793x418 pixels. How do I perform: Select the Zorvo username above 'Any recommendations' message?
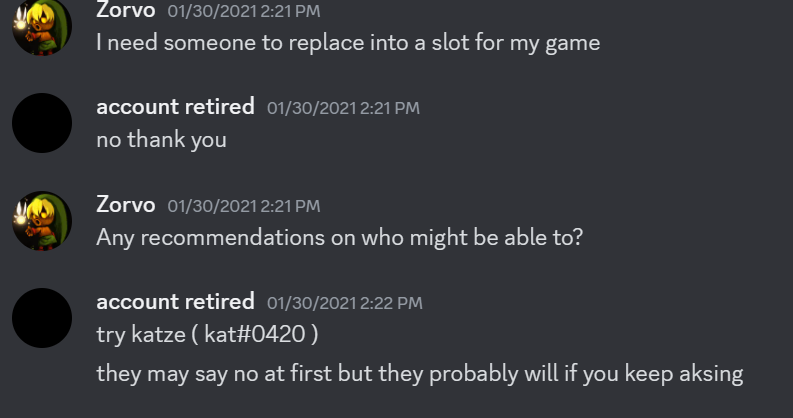125,205
